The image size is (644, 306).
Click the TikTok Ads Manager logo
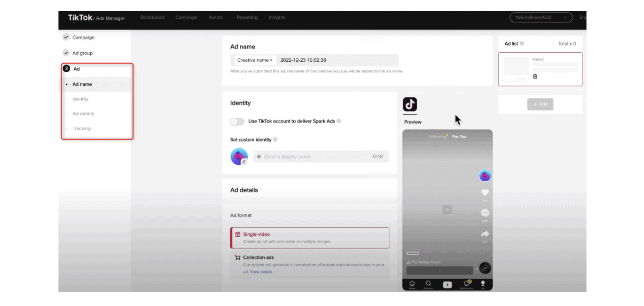pos(96,17)
